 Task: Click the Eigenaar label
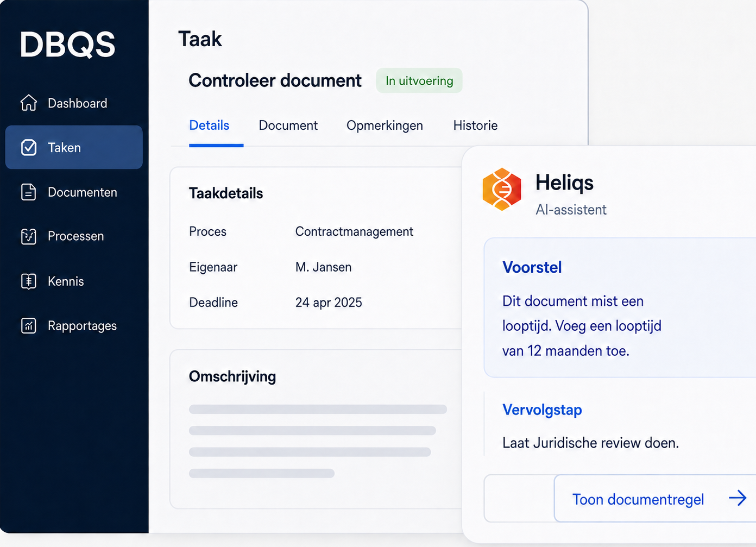click(x=213, y=267)
